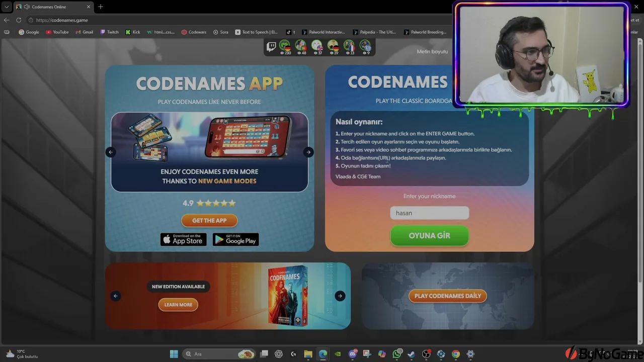Open the stream with 19 viewers

[x=333, y=47]
